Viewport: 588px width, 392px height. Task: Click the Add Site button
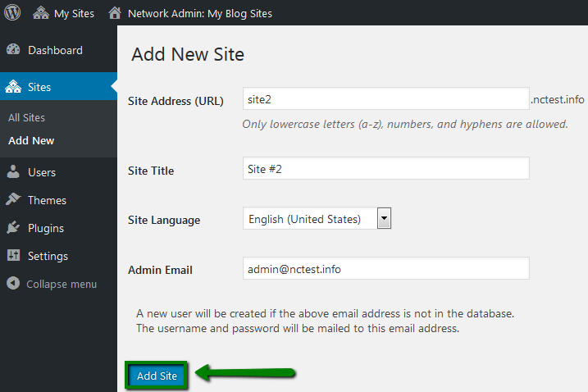point(157,376)
